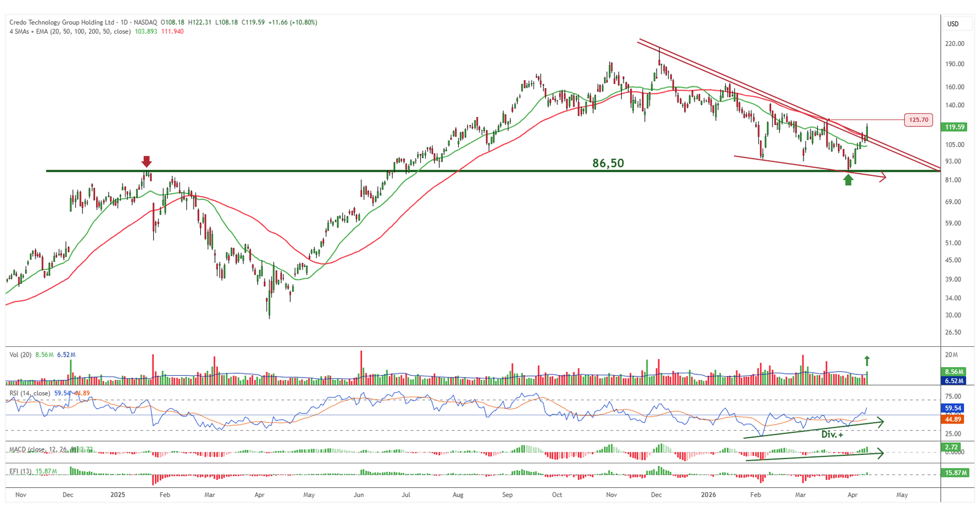980x513 pixels.
Task: Select the 86,50 support level text
Action: click(608, 163)
